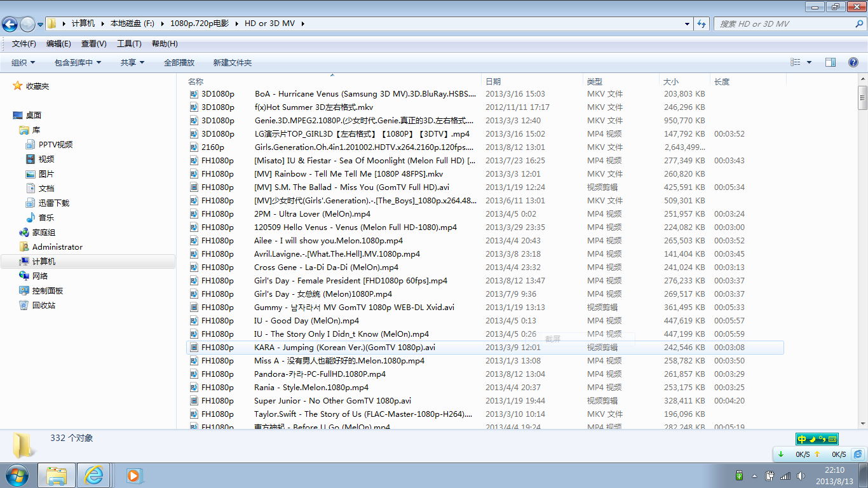Screen dimensions: 868x488
Task: Click the 本地磁盘 (F:) breadcrumb
Action: [x=132, y=24]
